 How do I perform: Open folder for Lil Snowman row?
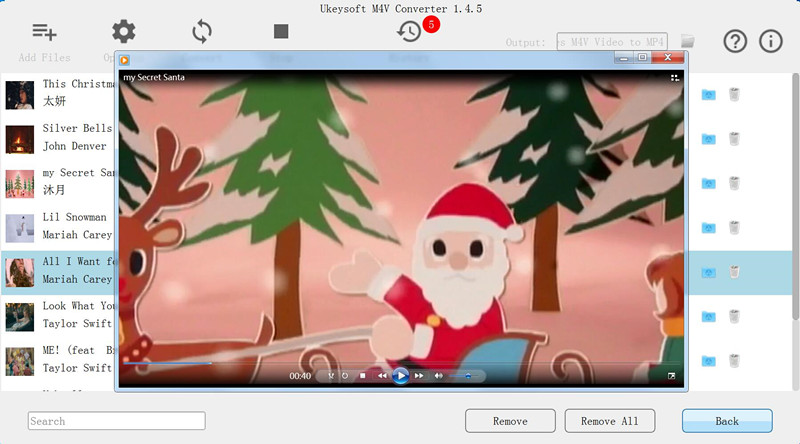708,228
